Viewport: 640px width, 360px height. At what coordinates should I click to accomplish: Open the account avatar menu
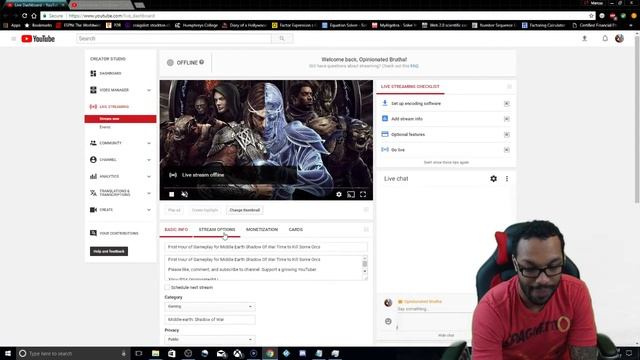[619, 38]
